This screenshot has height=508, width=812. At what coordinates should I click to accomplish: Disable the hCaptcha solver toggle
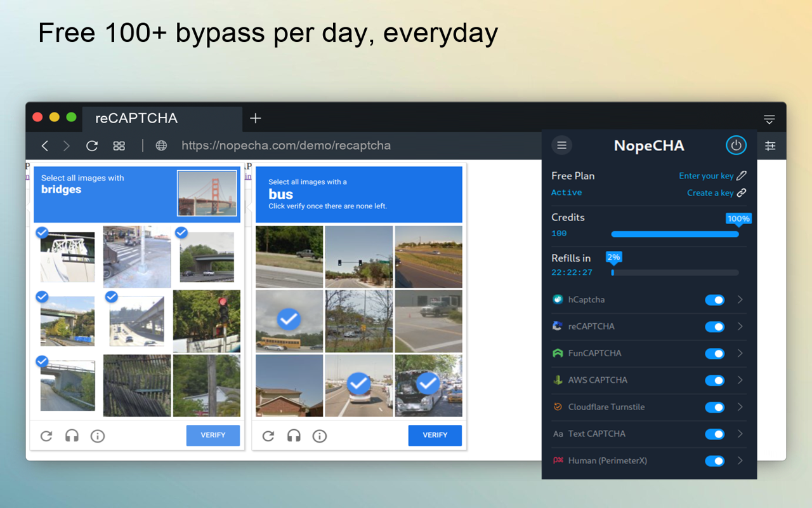point(714,299)
